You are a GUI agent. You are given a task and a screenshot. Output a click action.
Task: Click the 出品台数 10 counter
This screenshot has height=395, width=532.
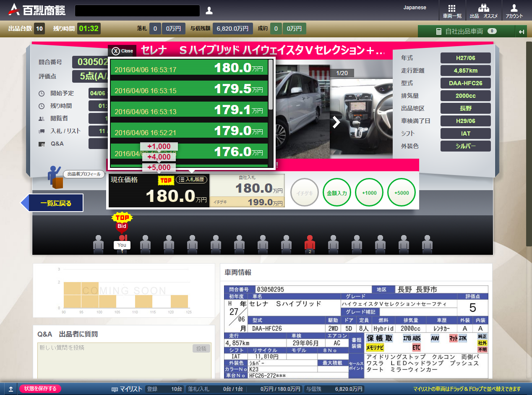pyautogui.click(x=39, y=29)
